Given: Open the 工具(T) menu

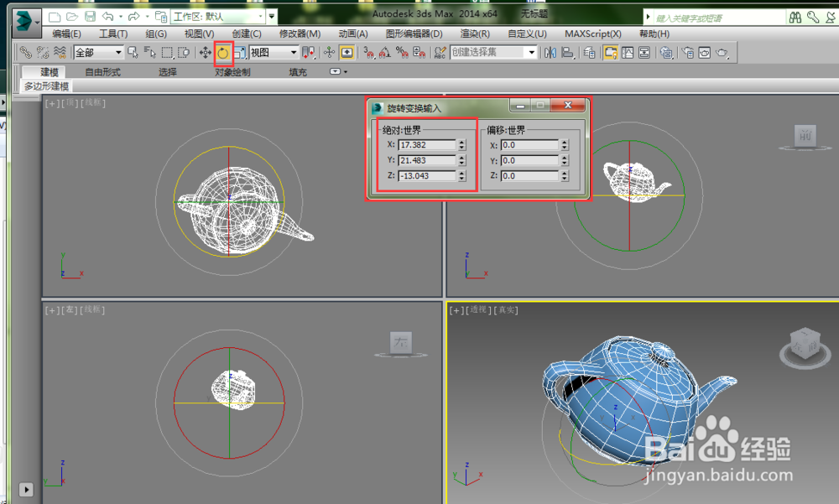Looking at the screenshot, I should pyautogui.click(x=113, y=34).
